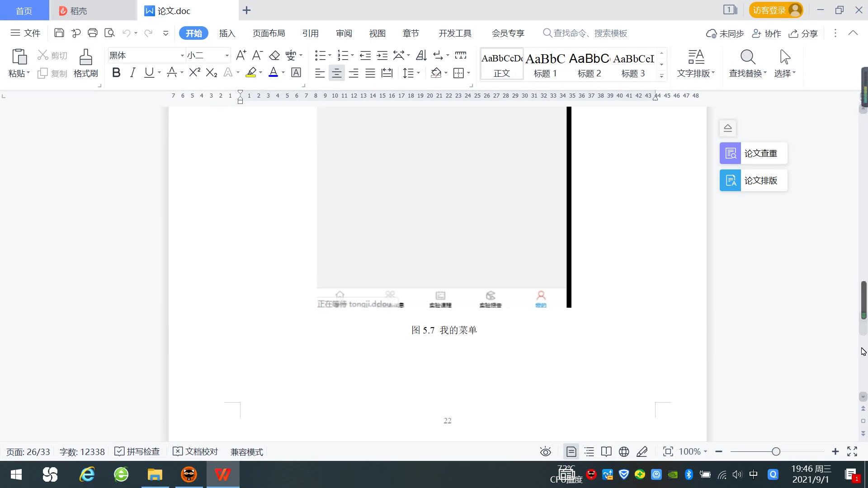Click the print icon in the quick toolbar
This screenshot has height=488, width=868.
[93, 33]
